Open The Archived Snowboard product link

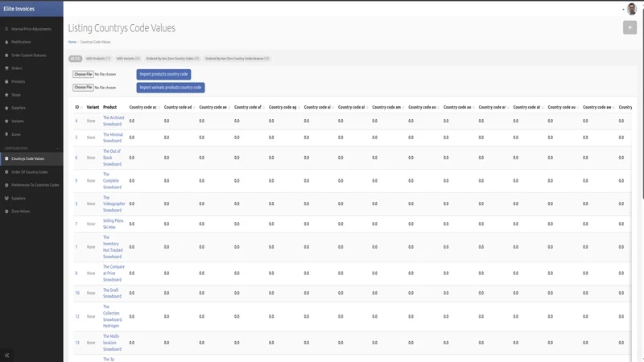click(114, 121)
